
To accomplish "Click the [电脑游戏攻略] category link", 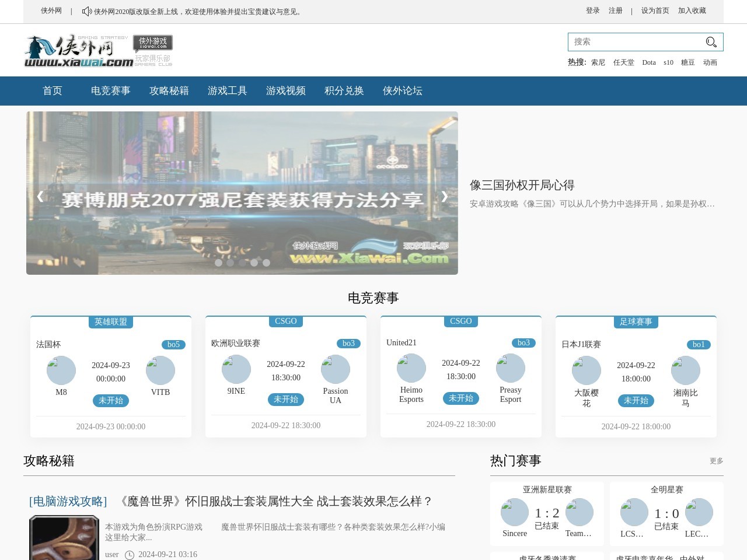I will [x=68, y=501].
